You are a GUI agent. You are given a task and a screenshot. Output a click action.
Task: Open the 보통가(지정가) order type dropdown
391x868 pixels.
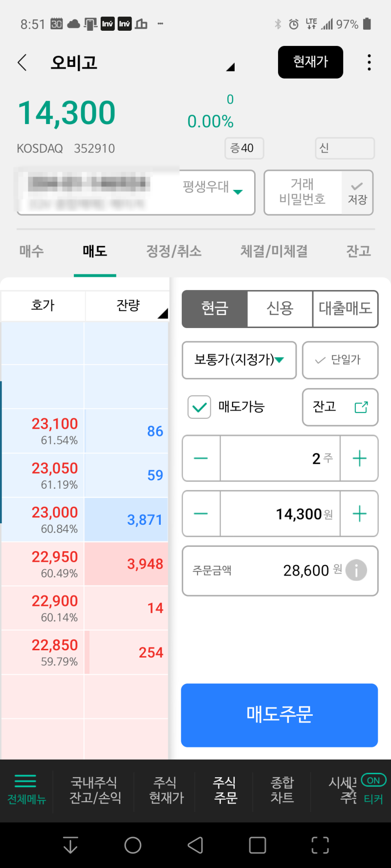(239, 360)
